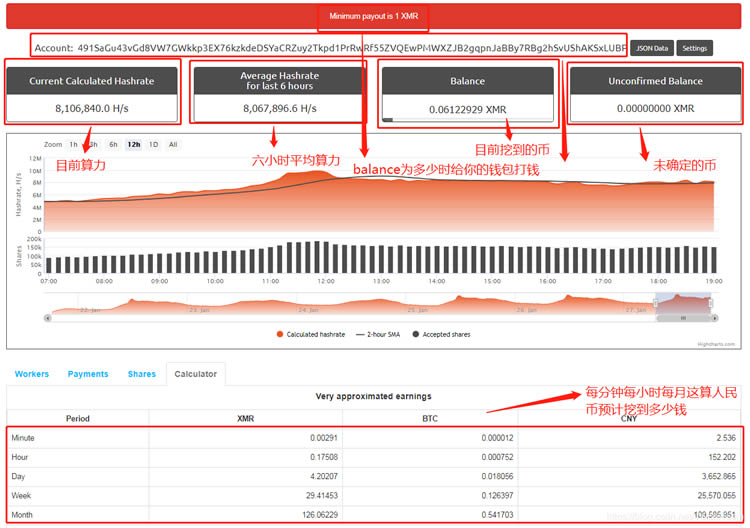Click the Highcharts.com credit link
This screenshot has width=750, height=528.
coord(716,344)
